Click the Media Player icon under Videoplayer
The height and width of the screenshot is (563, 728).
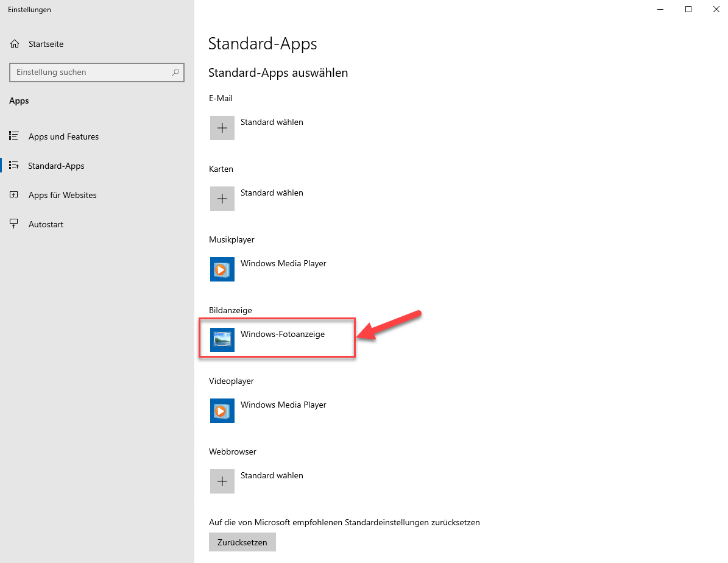coord(222,410)
